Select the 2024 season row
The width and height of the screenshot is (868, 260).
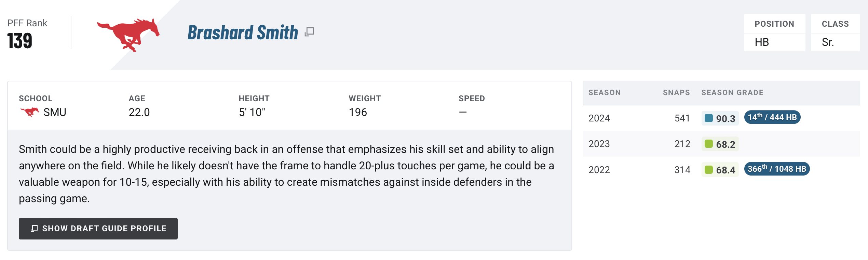point(721,118)
